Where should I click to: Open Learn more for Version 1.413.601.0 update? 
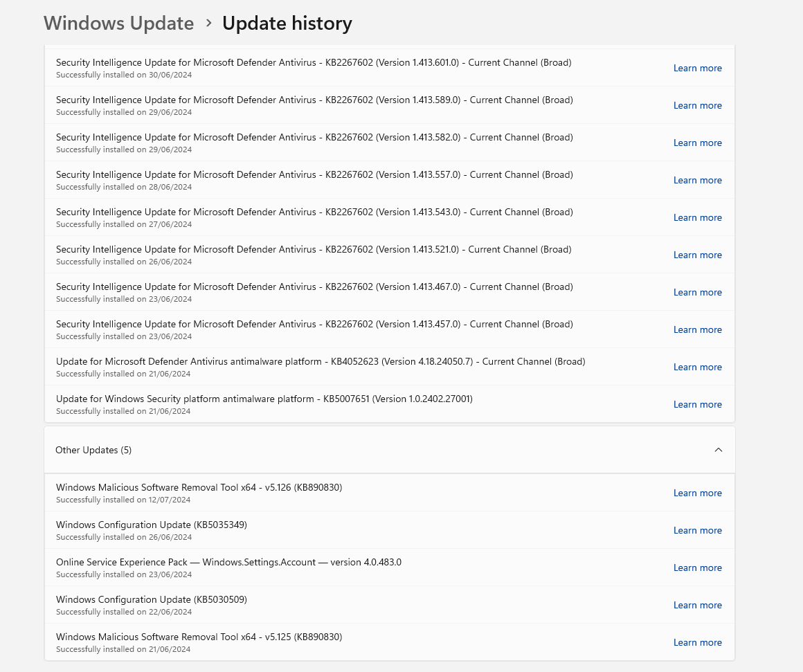[x=698, y=68]
